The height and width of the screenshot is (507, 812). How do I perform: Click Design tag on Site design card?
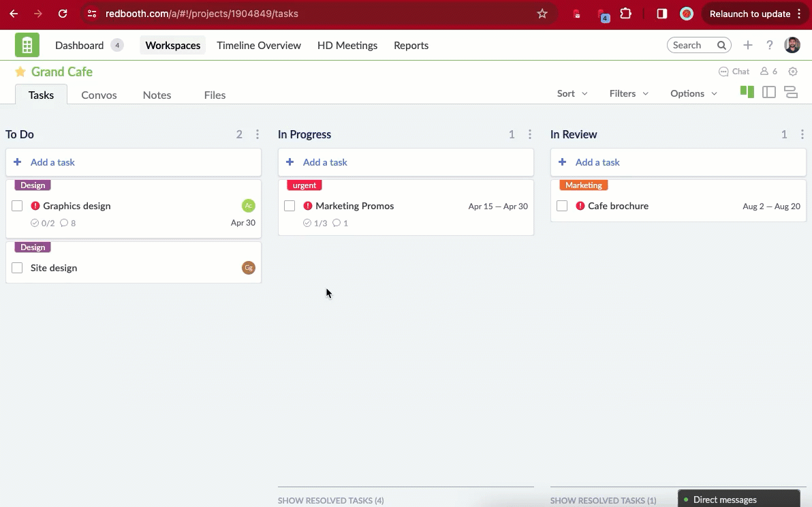pos(33,247)
